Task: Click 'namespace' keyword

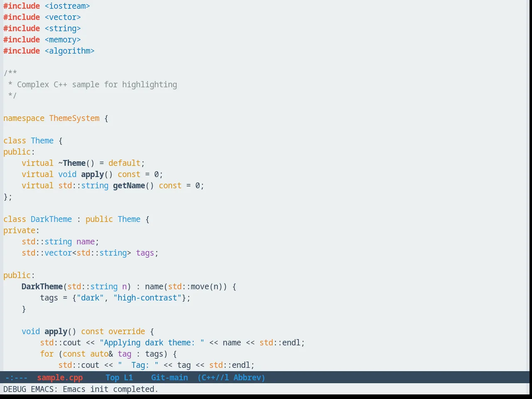Action: click(24, 118)
